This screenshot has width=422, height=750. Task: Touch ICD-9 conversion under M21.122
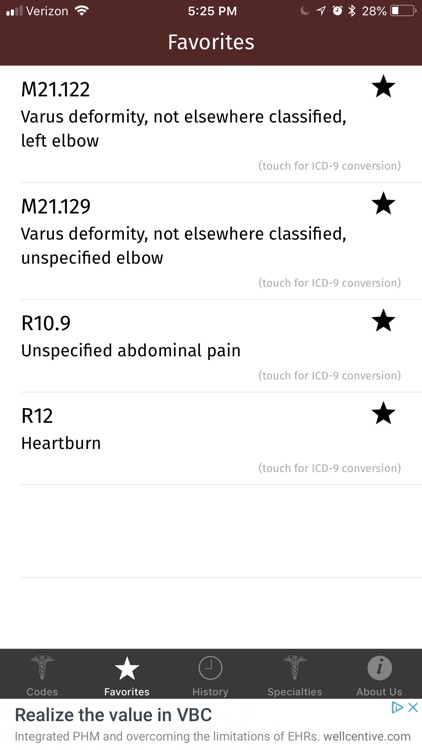click(x=330, y=166)
